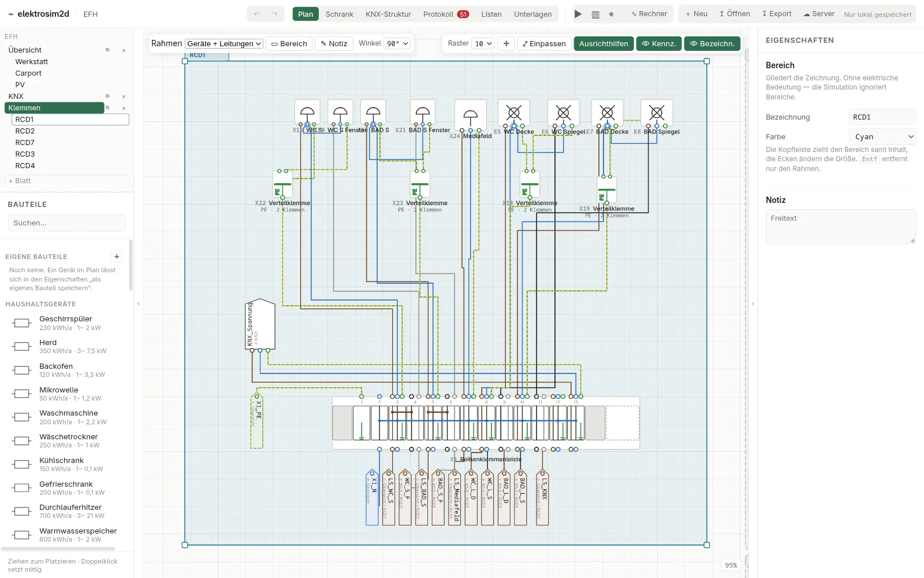Choose the Kühlschrank component icon

(22, 464)
